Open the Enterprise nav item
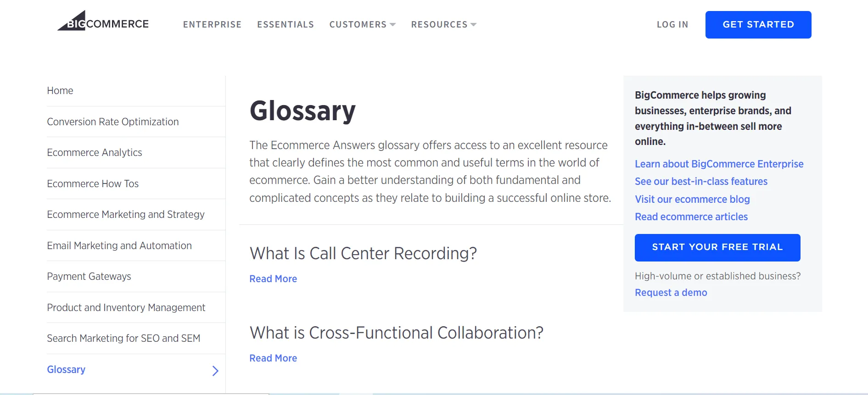 click(212, 24)
